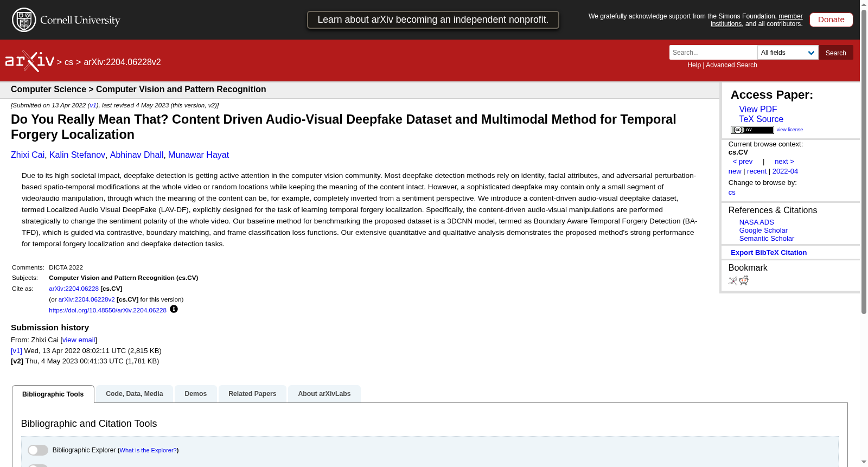The width and height of the screenshot is (868, 467).
Task: Open the Help link
Action: click(694, 65)
